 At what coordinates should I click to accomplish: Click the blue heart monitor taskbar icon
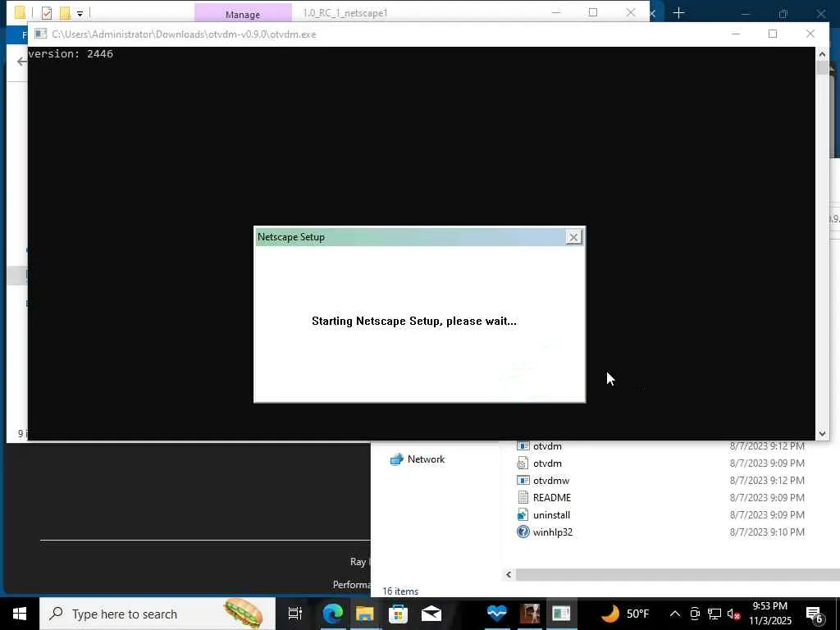click(496, 614)
